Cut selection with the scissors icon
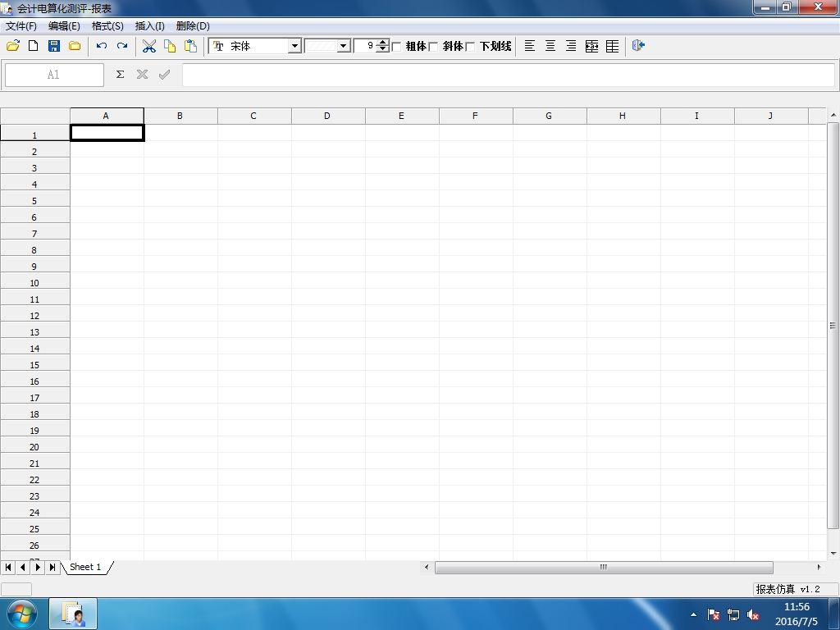This screenshot has height=630, width=840. (x=149, y=46)
